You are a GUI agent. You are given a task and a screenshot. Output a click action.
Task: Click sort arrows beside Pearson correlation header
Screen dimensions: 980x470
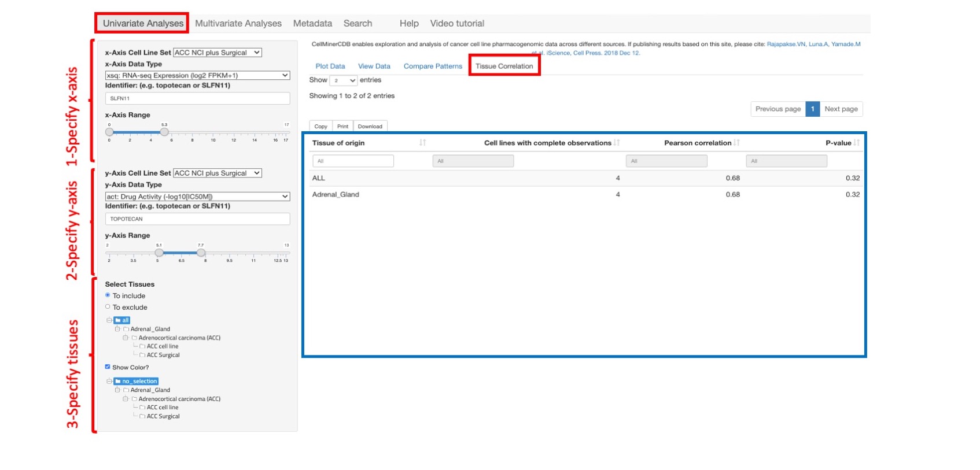pos(736,143)
